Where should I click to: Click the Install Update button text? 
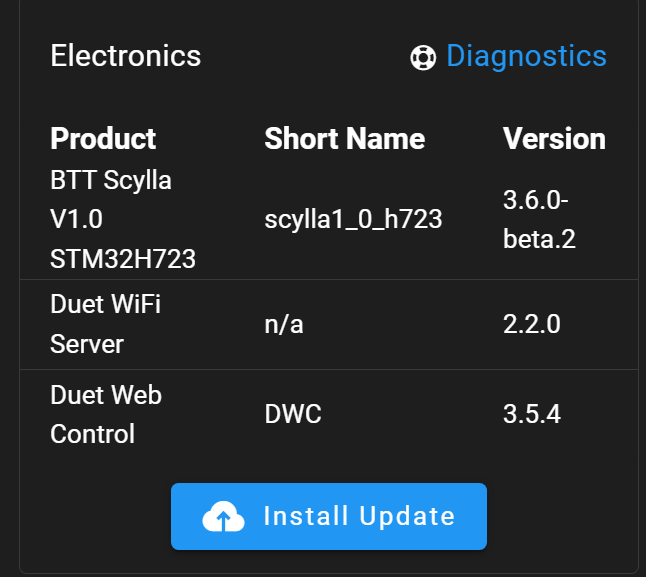coord(359,516)
